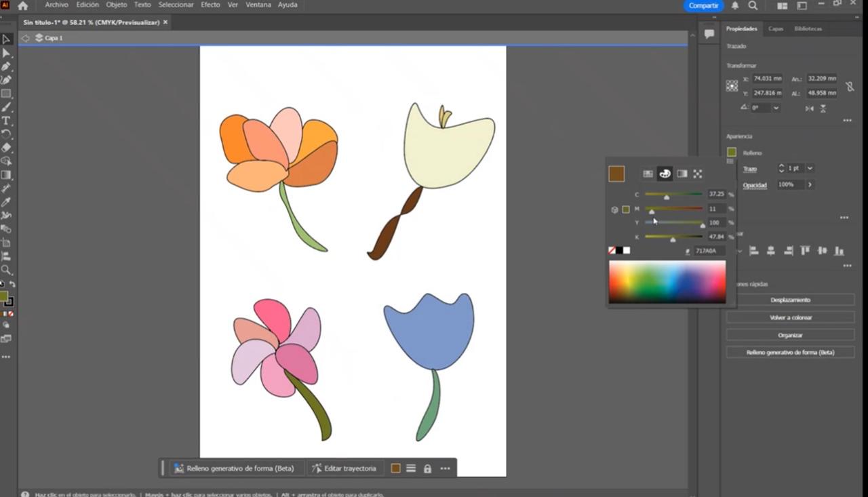Image resolution: width=868 pixels, height=497 pixels.
Task: Toggle constrain width and height proportions link
Action: pyautogui.click(x=850, y=86)
